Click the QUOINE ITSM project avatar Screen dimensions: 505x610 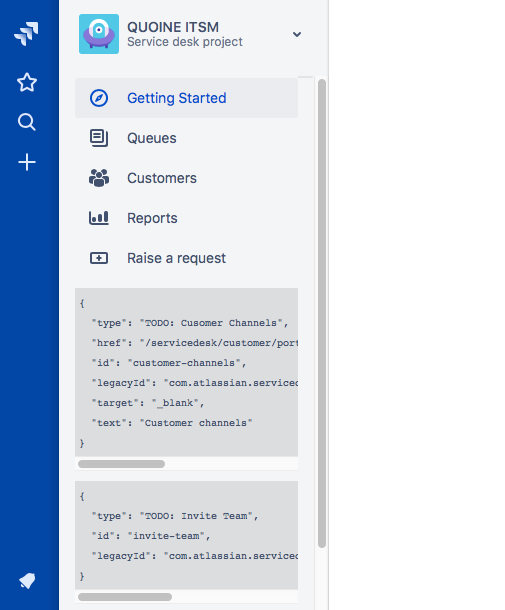[x=99, y=34]
